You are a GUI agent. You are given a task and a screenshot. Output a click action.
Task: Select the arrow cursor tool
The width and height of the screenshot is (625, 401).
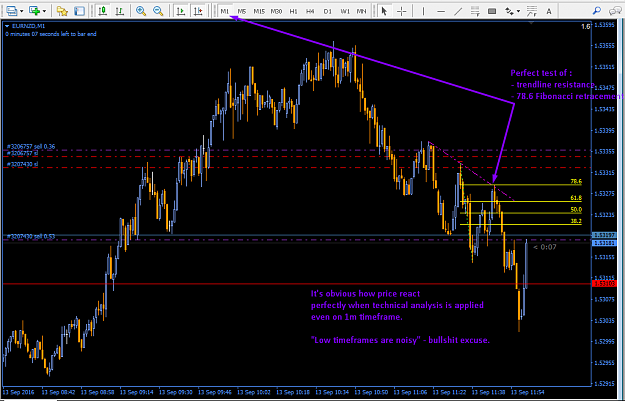[x=384, y=11]
